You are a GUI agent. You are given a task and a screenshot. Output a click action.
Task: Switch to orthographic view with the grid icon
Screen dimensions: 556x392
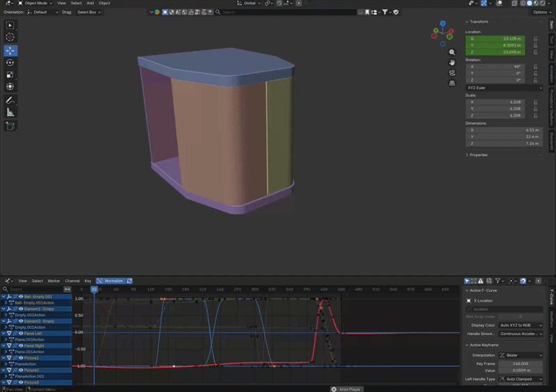click(452, 83)
